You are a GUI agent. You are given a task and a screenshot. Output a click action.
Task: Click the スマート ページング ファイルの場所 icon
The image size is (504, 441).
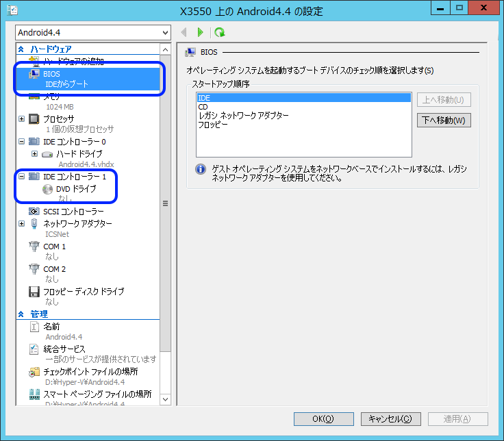(x=34, y=394)
